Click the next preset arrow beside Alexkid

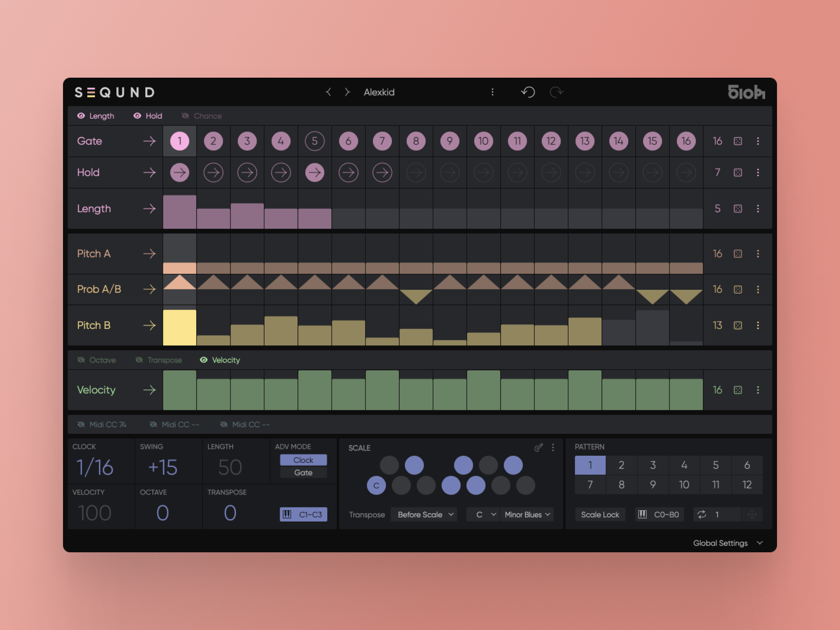[x=347, y=92]
